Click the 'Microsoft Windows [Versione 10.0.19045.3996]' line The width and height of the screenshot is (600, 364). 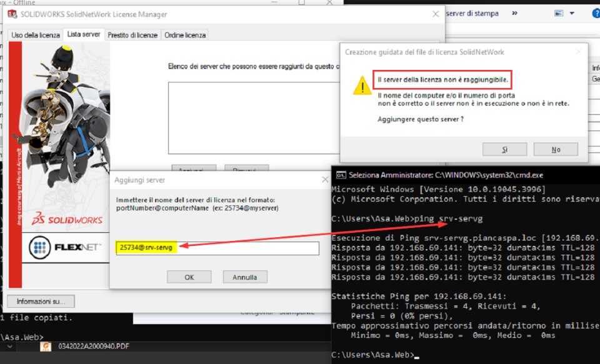point(439,189)
